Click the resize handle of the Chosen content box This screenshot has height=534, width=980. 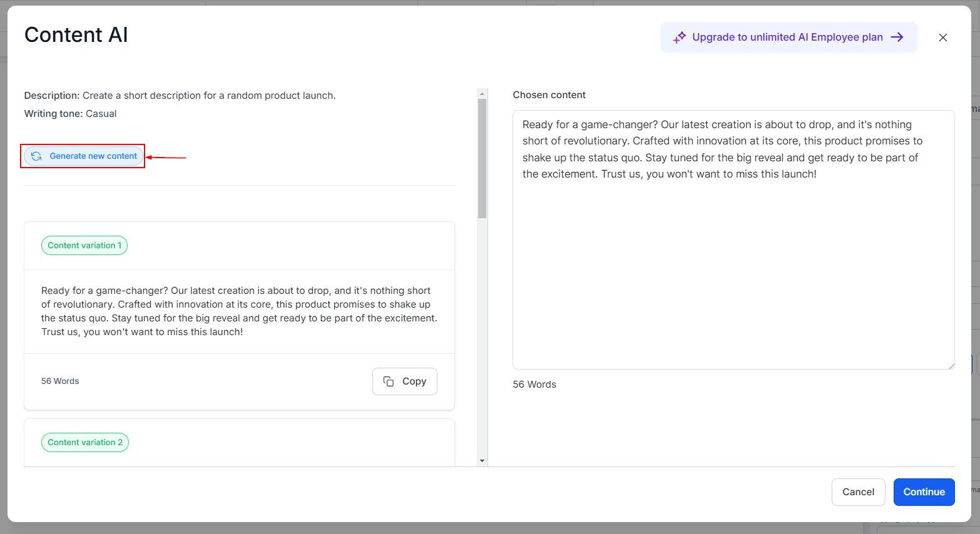tap(951, 365)
